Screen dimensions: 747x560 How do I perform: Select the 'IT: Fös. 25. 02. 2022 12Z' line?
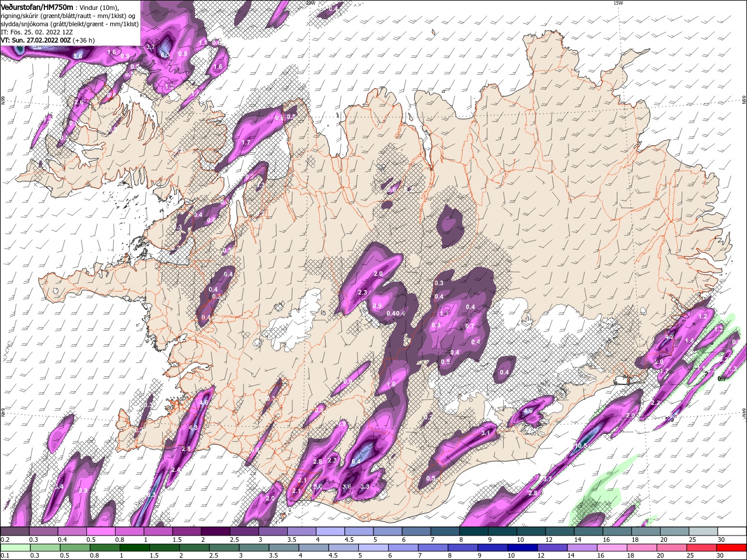(x=37, y=32)
